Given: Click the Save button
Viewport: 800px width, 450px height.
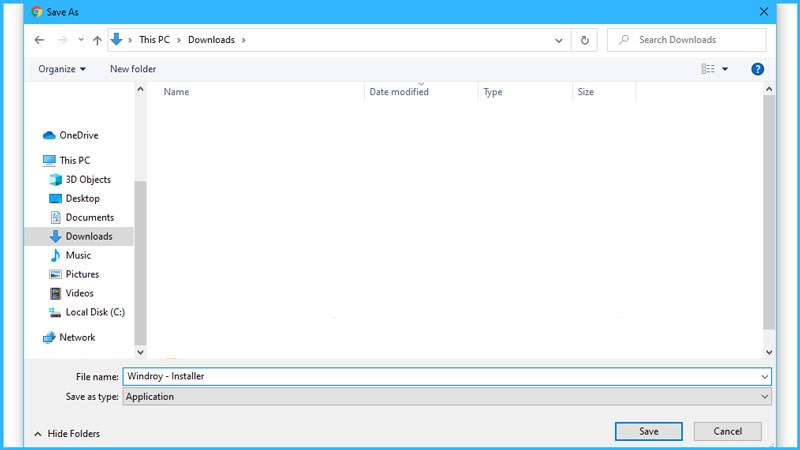Looking at the screenshot, I should click(x=649, y=431).
